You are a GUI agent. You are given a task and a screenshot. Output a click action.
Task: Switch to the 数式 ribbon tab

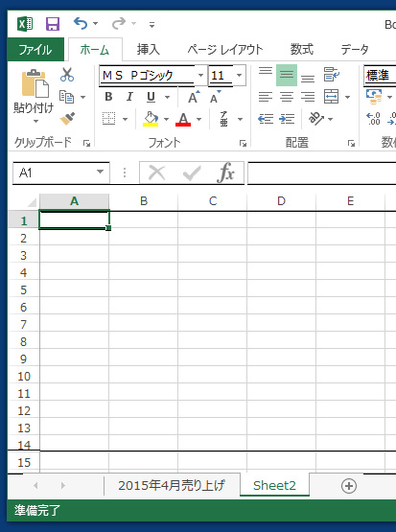301,50
